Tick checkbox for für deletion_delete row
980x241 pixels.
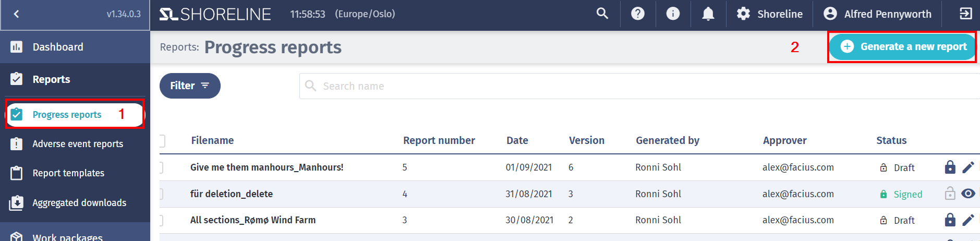point(161,194)
